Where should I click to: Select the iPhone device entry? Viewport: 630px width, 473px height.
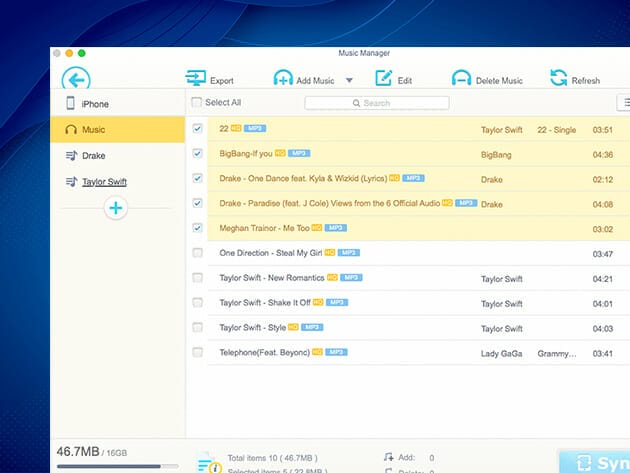coord(95,104)
